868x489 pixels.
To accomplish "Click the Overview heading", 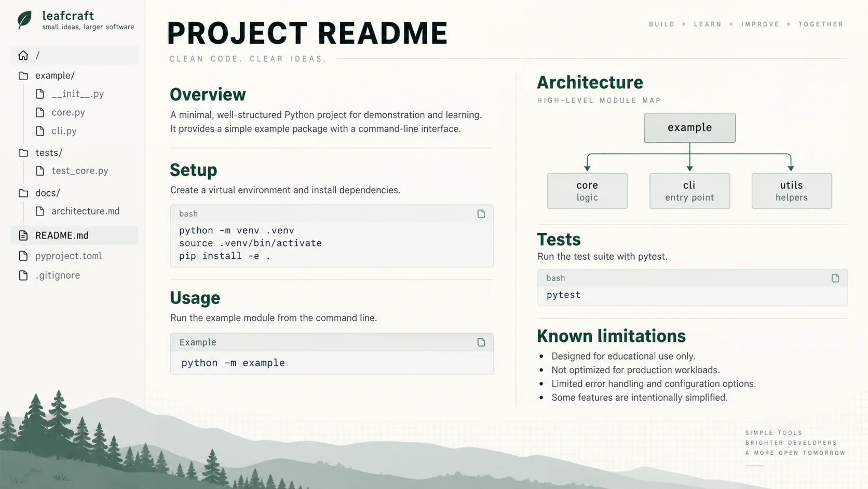I will 208,95.
